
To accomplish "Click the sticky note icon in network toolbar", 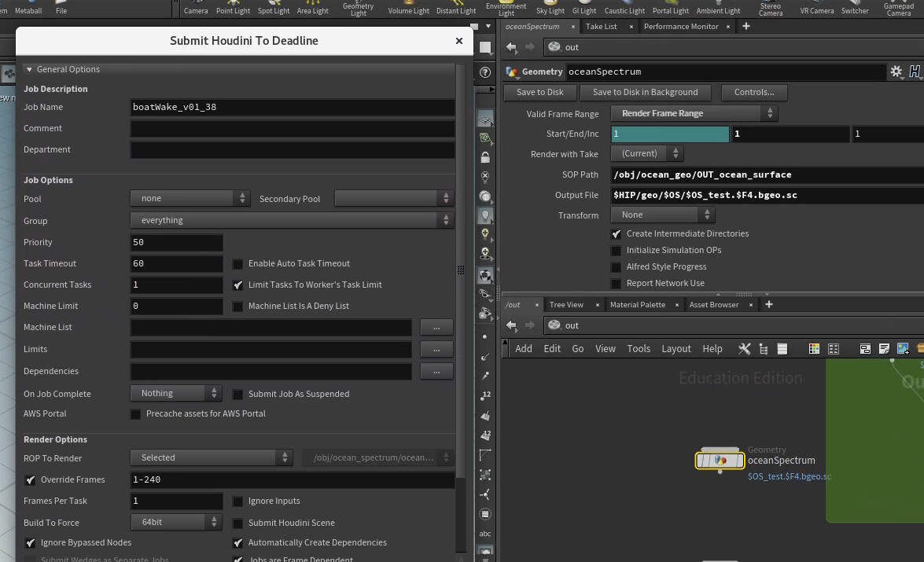I will click(884, 349).
